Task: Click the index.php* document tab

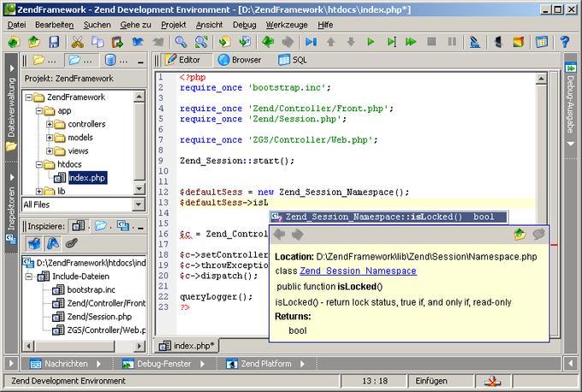Action: [187, 346]
